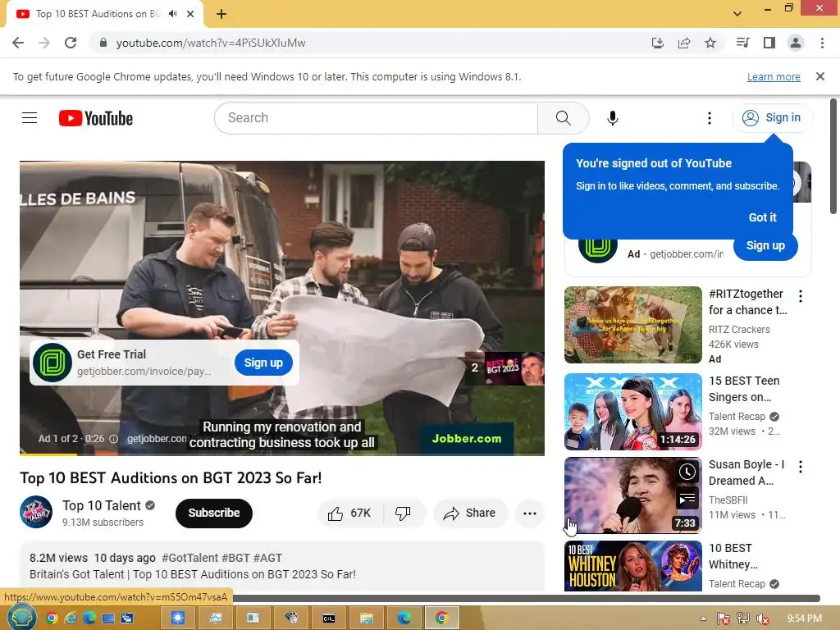
Task: Start voice search with the microphone
Action: coord(612,118)
